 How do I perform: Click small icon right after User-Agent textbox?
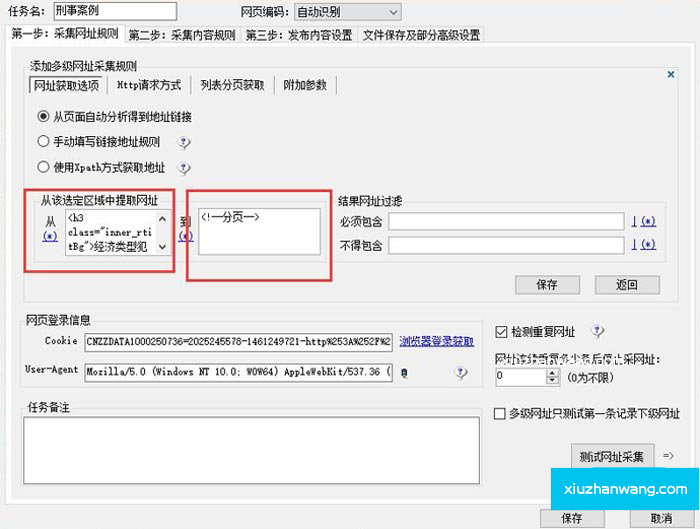402,372
